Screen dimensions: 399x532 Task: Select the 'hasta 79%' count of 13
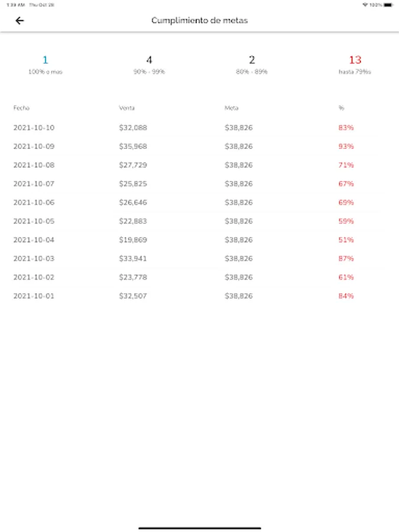point(355,60)
